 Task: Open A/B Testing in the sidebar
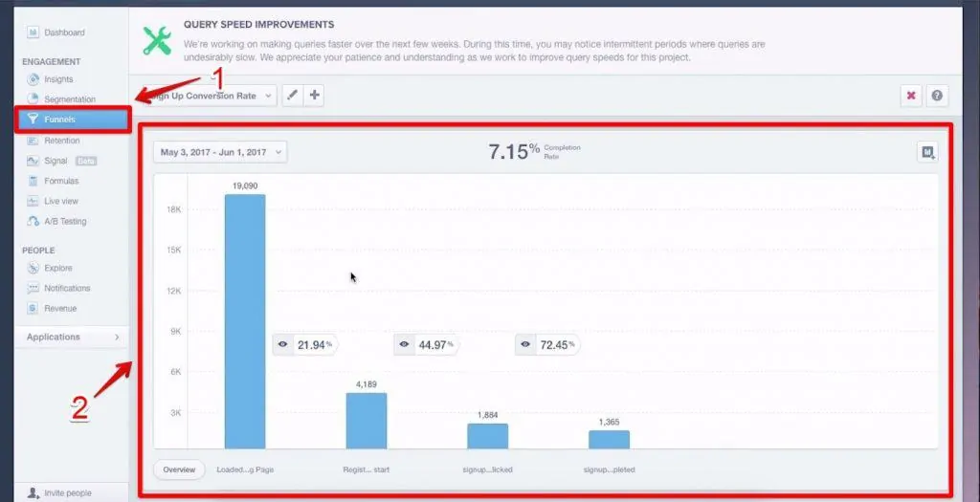click(64, 221)
